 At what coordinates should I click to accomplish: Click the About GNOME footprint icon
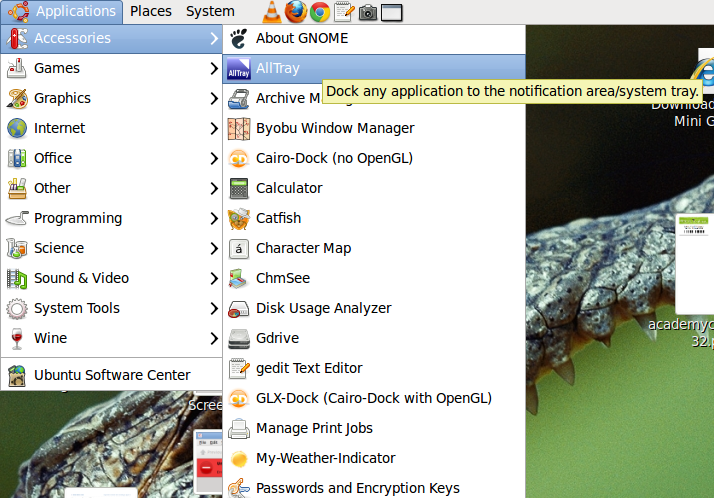pos(239,39)
